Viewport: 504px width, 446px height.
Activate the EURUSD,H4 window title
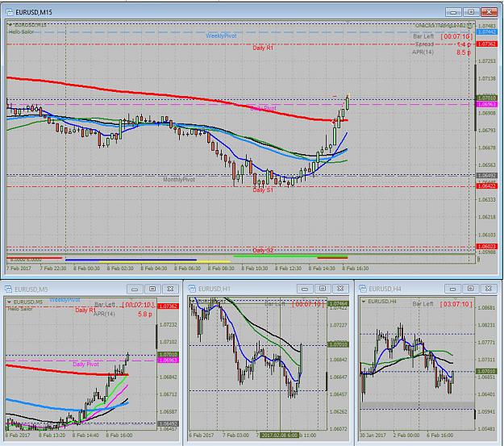point(385,289)
